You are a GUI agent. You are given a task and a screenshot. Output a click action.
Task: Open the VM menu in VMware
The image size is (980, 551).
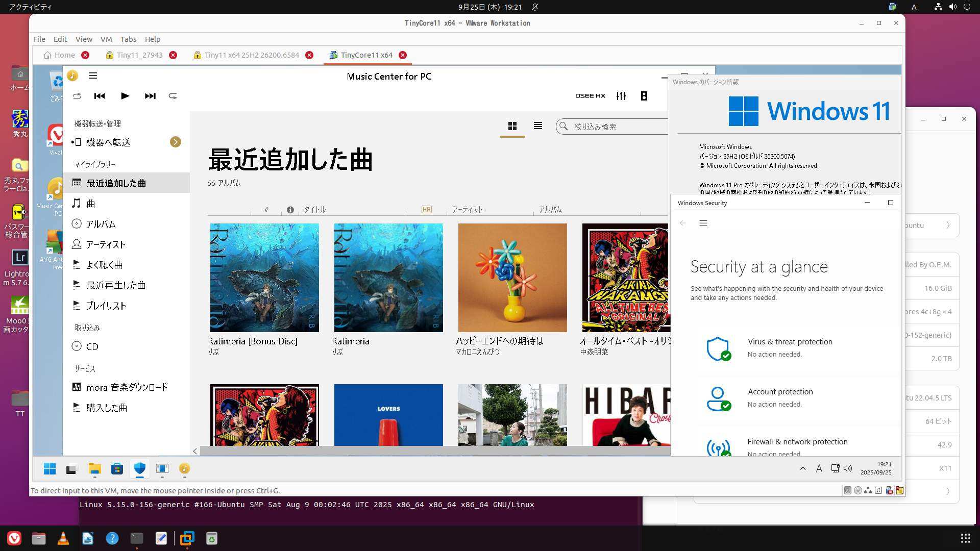point(106,39)
